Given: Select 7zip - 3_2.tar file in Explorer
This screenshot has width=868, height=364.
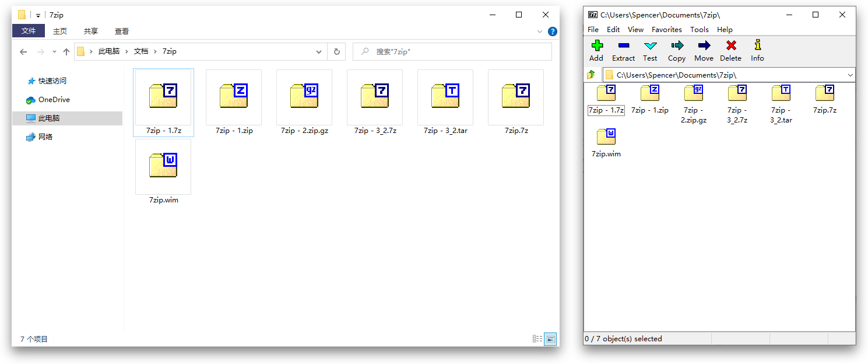Looking at the screenshot, I should pos(445,102).
